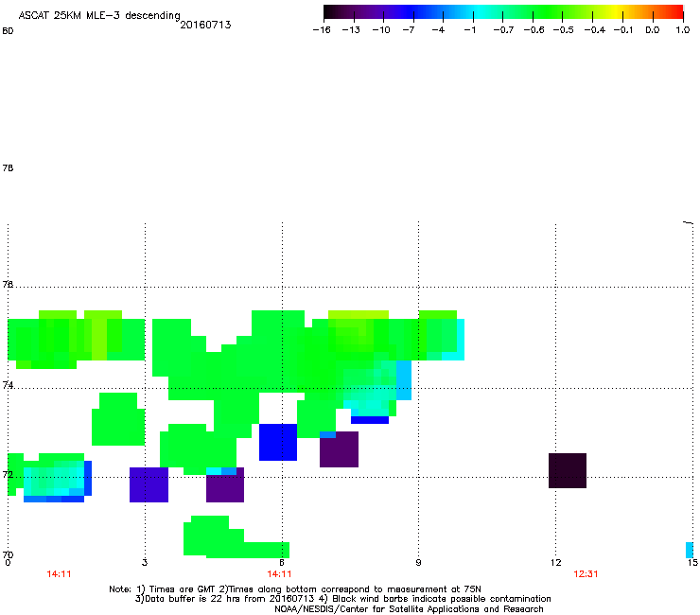Click the title text 'ASCAT 25KM MLE-3 descending'
This screenshot has width=700, height=615.
coord(99,16)
